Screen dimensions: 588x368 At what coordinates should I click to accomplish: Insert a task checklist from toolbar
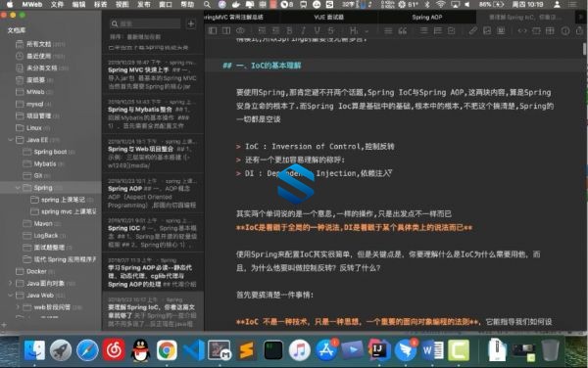(451, 30)
